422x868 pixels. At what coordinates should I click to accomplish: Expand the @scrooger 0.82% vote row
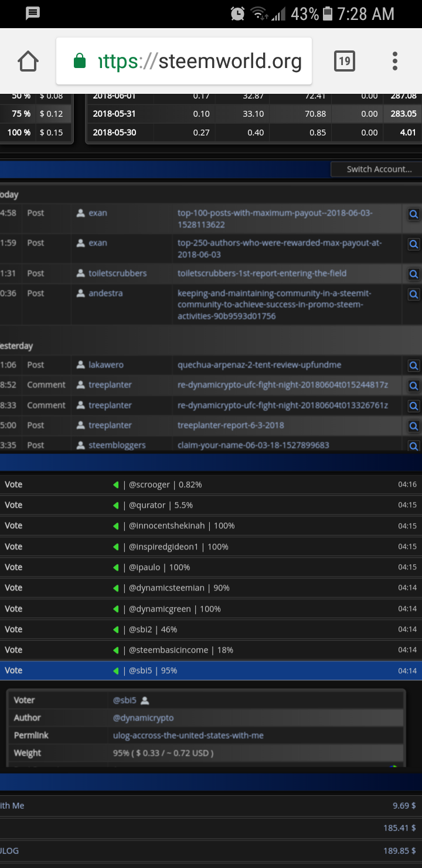(211, 484)
